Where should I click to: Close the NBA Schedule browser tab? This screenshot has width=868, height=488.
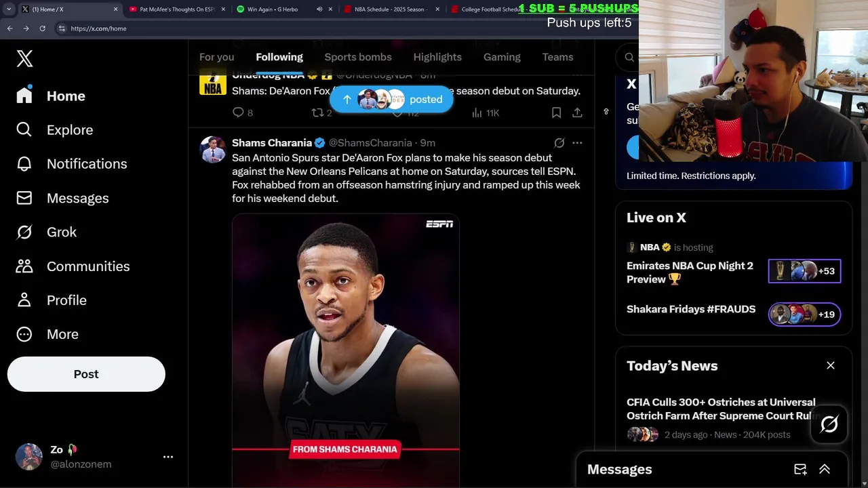point(437,9)
